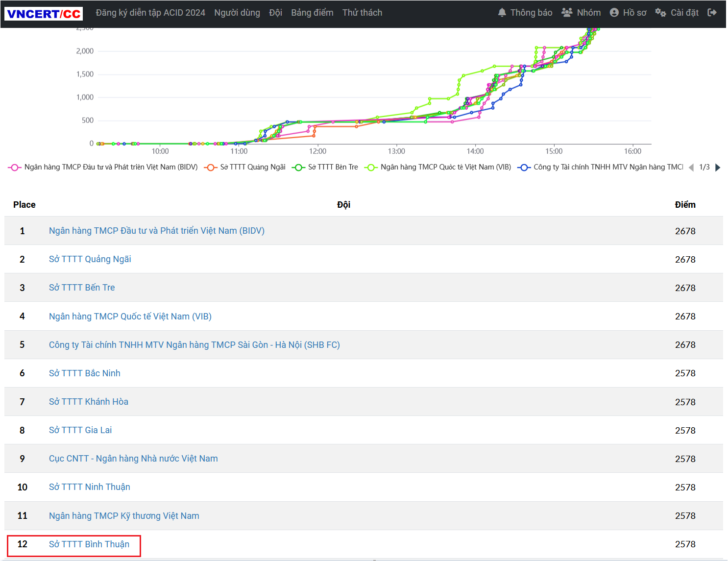Open Người dùng in navbar

pos(237,13)
